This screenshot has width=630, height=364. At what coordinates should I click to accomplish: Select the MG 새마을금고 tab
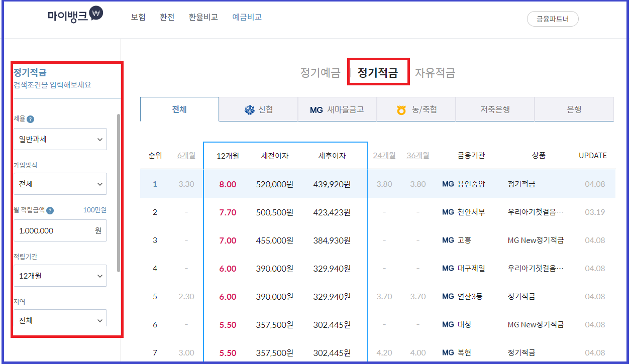coord(337,109)
